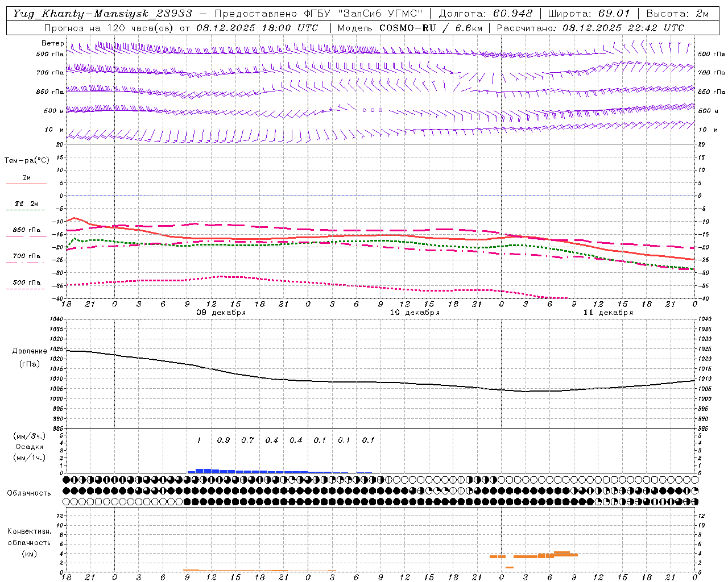Click the '09 декабря' date label
Viewport: 728px width, 582px height.
[x=221, y=313]
